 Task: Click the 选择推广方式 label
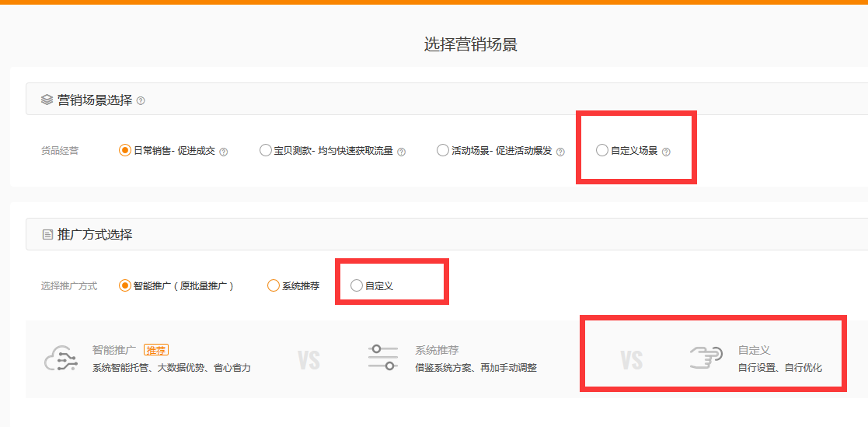pyautogui.click(x=69, y=285)
